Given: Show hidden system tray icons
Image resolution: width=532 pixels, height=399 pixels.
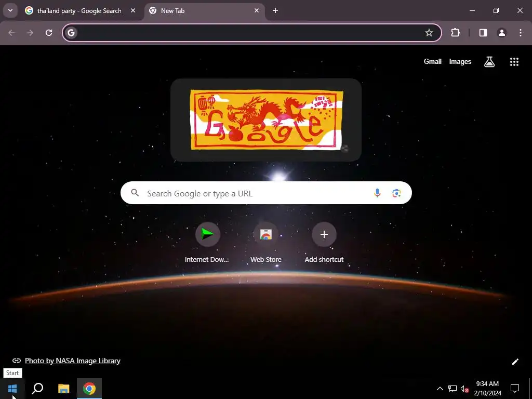Looking at the screenshot, I should click(x=440, y=389).
